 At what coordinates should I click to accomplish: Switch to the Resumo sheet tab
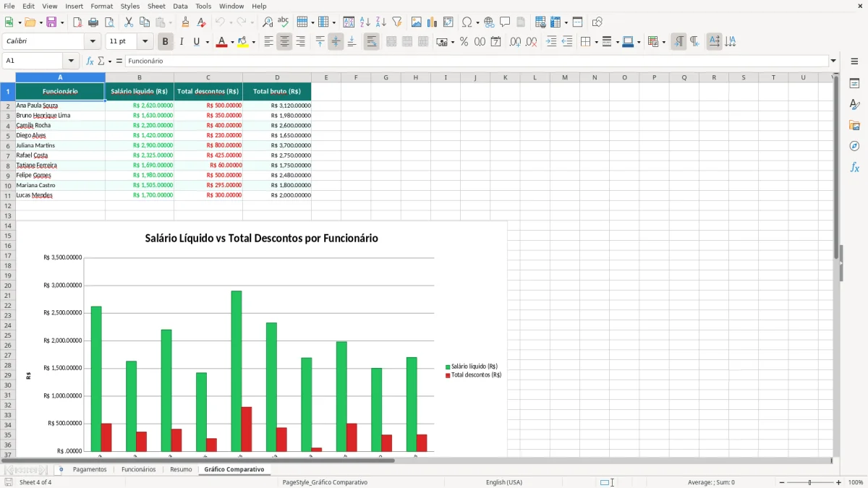(181, 469)
